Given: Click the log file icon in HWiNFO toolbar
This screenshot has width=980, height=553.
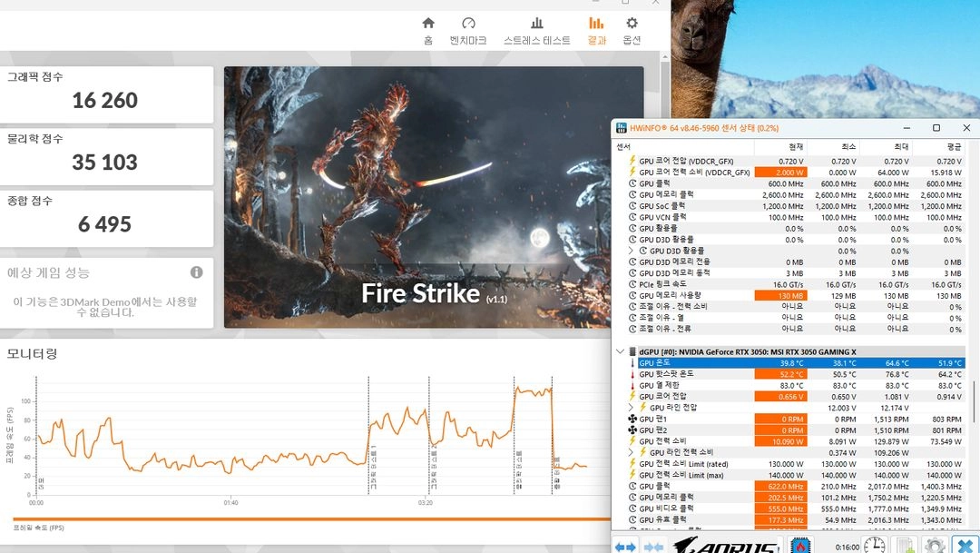Looking at the screenshot, I should pos(903,545).
